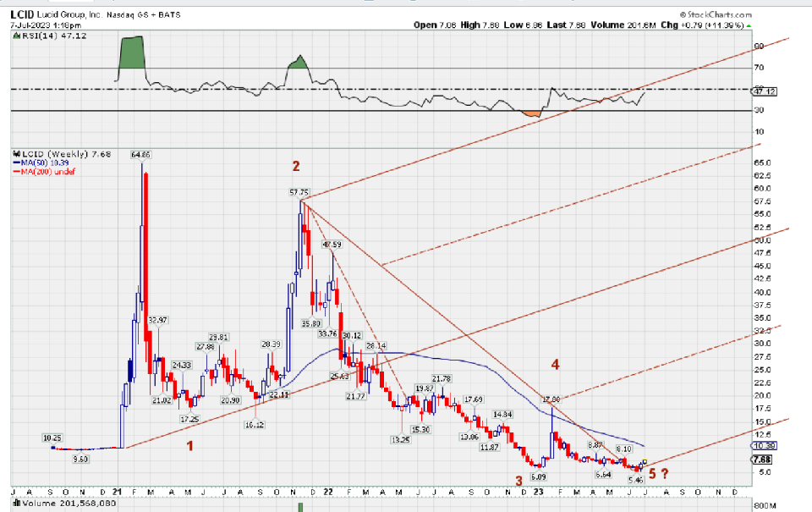Click the 22.11 price label
The width and height of the screenshot is (812, 512).
coord(280,395)
